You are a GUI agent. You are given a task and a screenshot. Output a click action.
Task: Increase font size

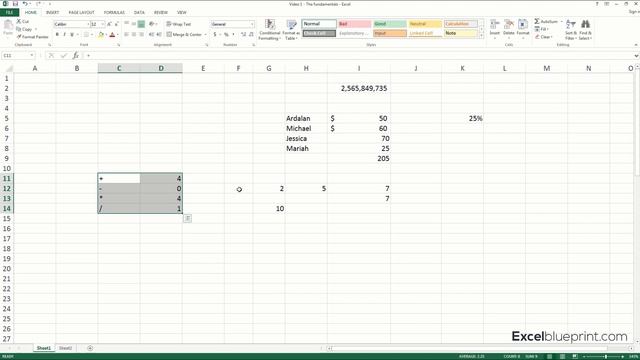pos(109,24)
